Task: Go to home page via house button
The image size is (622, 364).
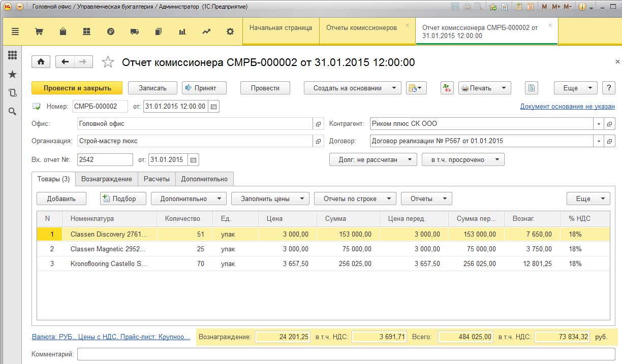Action: pos(41,61)
